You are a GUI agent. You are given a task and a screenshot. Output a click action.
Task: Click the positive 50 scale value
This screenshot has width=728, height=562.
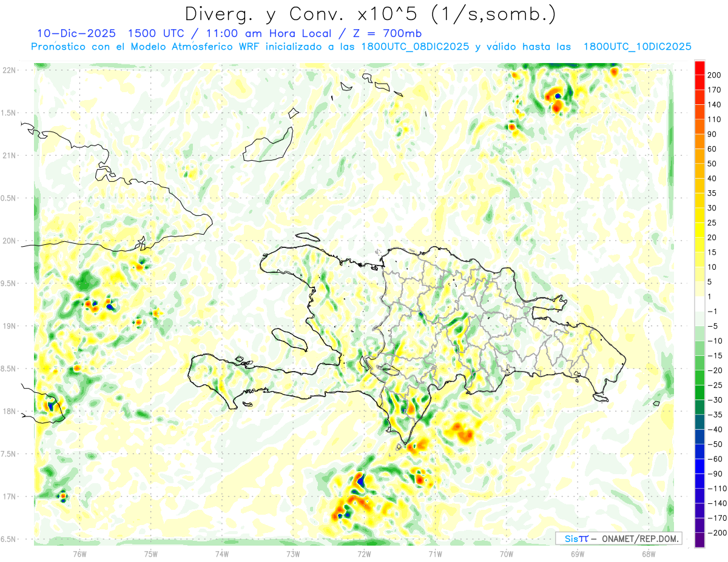(x=712, y=164)
